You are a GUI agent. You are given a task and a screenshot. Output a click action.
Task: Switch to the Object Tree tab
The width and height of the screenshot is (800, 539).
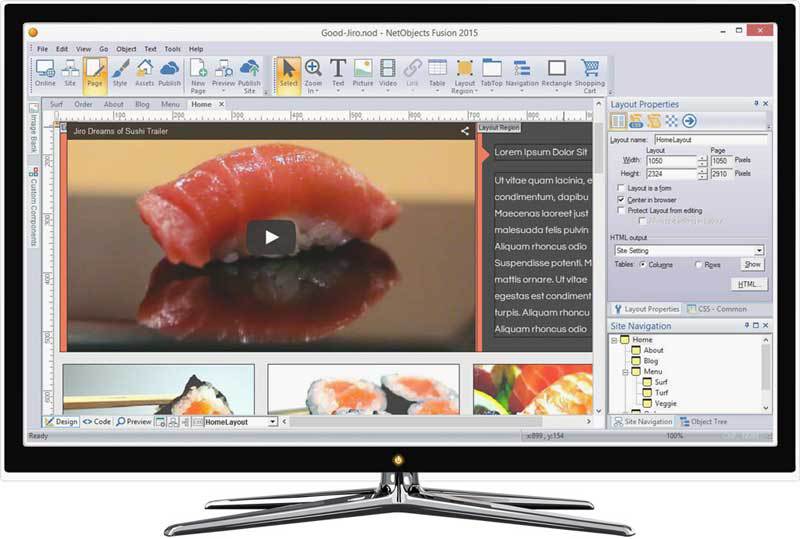pyautogui.click(x=704, y=422)
